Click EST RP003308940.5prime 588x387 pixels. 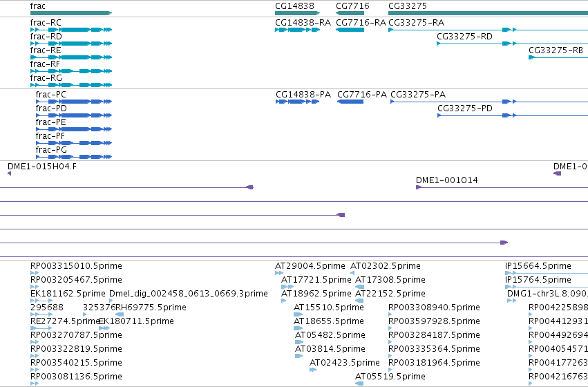point(390,314)
